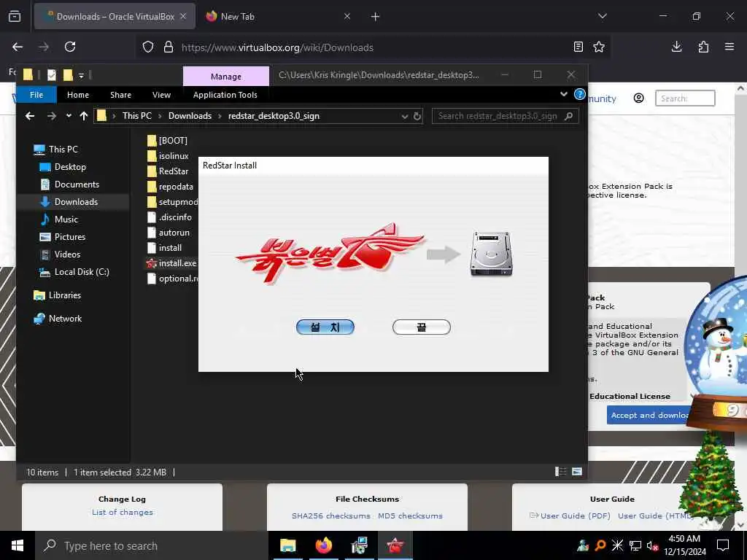Click the 끝 exit button in RedStar Install
Screen dimensions: 747x560
(421, 327)
